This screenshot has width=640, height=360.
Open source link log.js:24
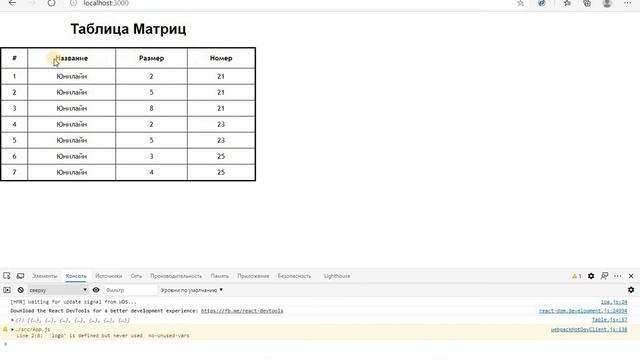pyautogui.click(x=614, y=302)
